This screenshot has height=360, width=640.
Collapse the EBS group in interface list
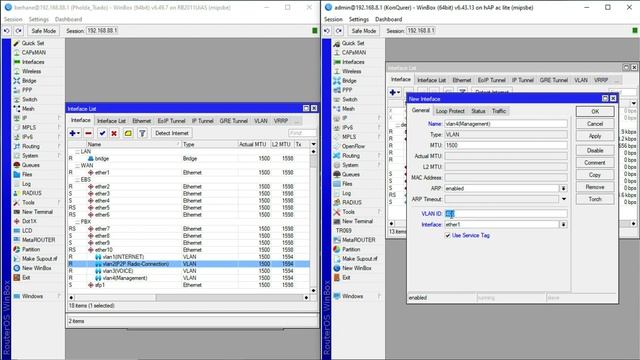click(x=78, y=180)
